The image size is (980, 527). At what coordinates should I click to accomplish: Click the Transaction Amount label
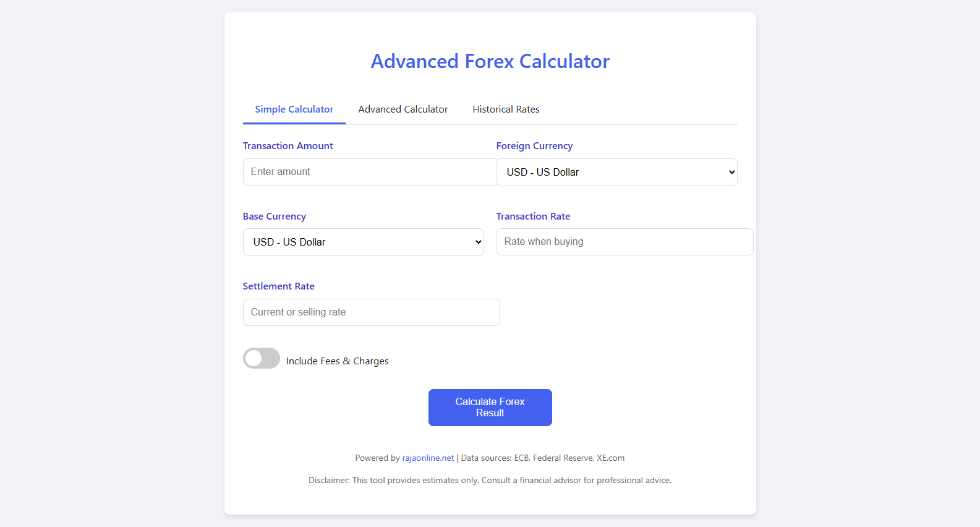pos(288,146)
